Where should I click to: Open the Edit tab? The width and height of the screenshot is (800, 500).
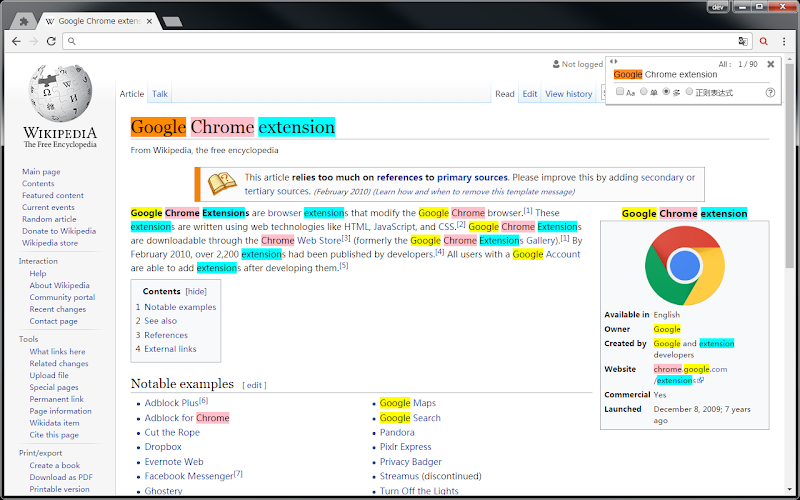point(530,94)
